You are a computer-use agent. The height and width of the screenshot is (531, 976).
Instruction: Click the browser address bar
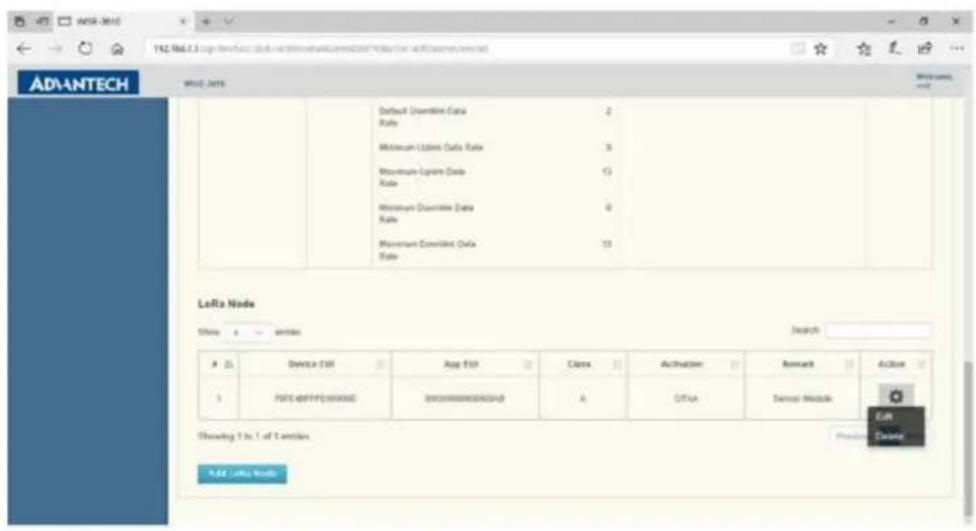467,49
